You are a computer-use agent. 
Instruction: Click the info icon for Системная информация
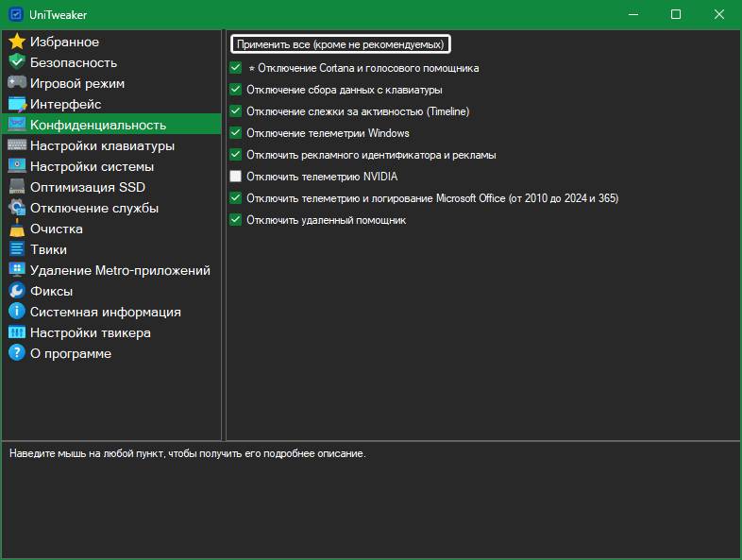[x=17, y=312]
